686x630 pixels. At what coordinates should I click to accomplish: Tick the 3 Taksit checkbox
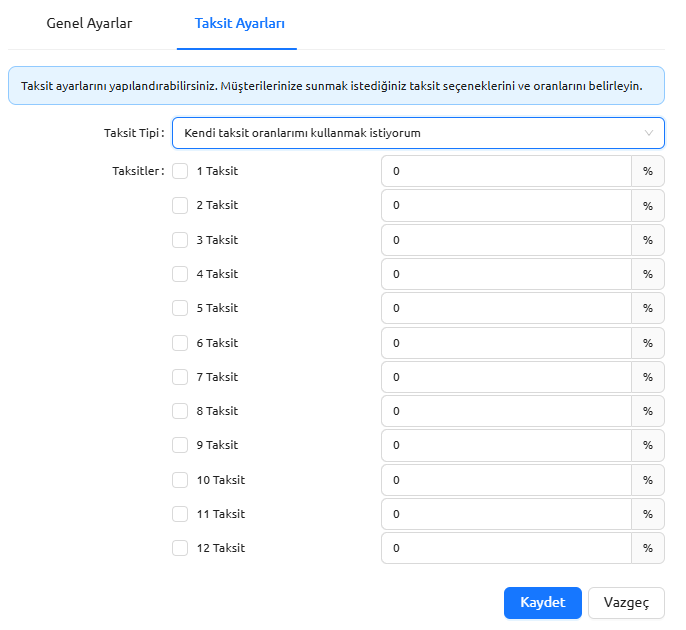(x=180, y=240)
